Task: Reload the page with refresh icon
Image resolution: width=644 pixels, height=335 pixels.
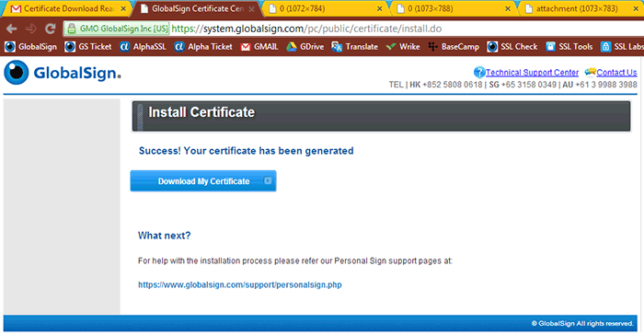Action: (50, 29)
